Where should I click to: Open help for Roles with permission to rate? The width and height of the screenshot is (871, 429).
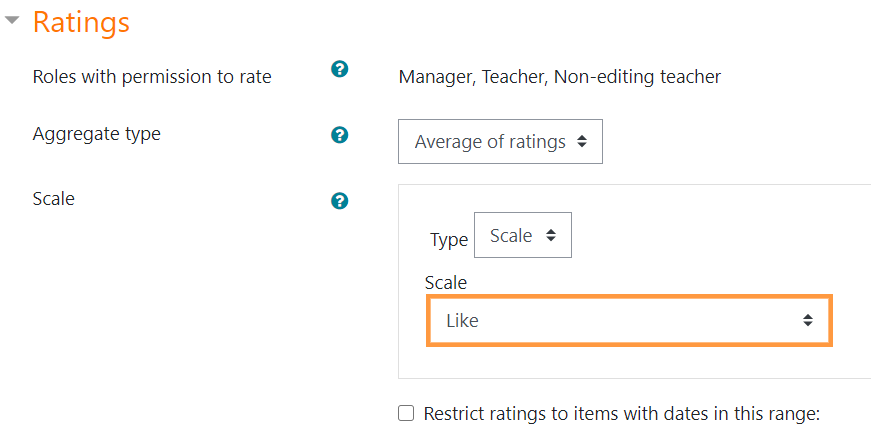[x=339, y=69]
